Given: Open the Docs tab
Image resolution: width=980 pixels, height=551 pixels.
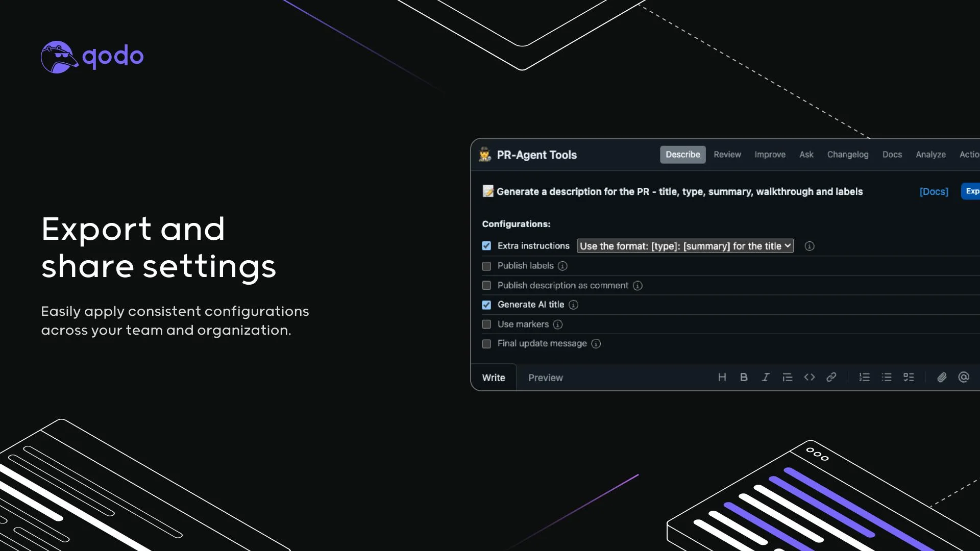Looking at the screenshot, I should pyautogui.click(x=892, y=155).
